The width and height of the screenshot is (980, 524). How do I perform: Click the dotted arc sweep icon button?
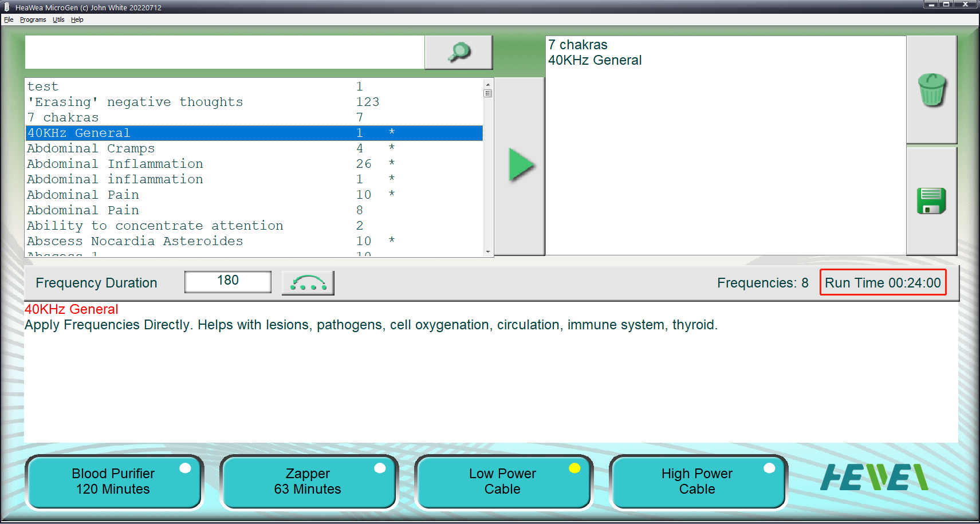(308, 283)
